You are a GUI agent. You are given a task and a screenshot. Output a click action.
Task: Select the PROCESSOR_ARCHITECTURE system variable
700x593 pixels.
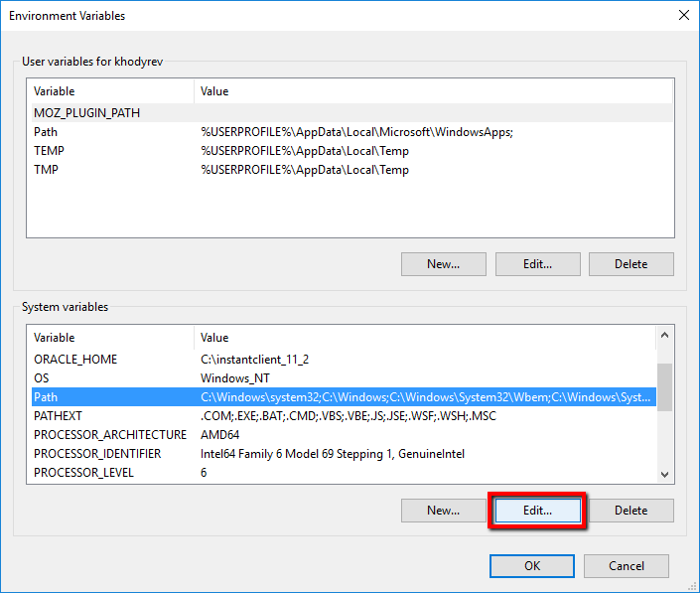point(109,435)
